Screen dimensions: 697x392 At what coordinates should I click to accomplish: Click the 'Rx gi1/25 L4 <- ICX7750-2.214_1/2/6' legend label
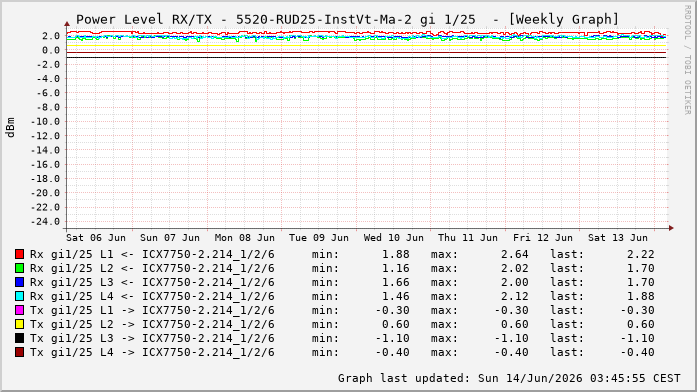(152, 296)
